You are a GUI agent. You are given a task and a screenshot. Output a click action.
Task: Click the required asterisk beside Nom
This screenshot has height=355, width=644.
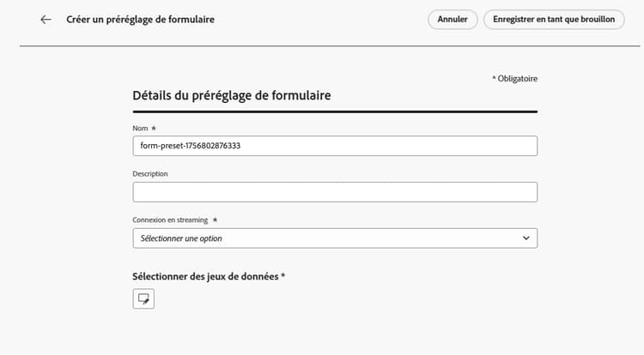[154, 128]
